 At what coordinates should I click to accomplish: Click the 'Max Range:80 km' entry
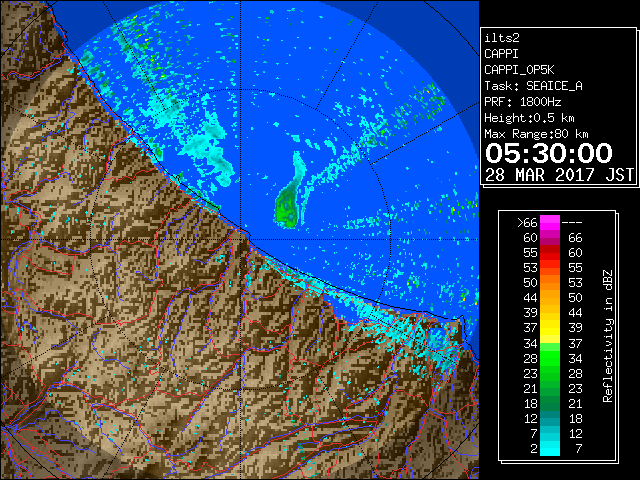536,134
